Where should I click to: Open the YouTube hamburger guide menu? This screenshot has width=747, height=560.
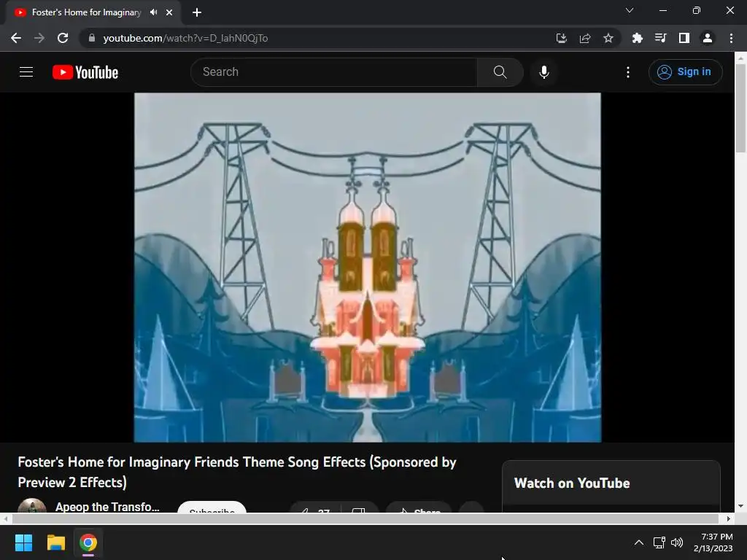26,72
